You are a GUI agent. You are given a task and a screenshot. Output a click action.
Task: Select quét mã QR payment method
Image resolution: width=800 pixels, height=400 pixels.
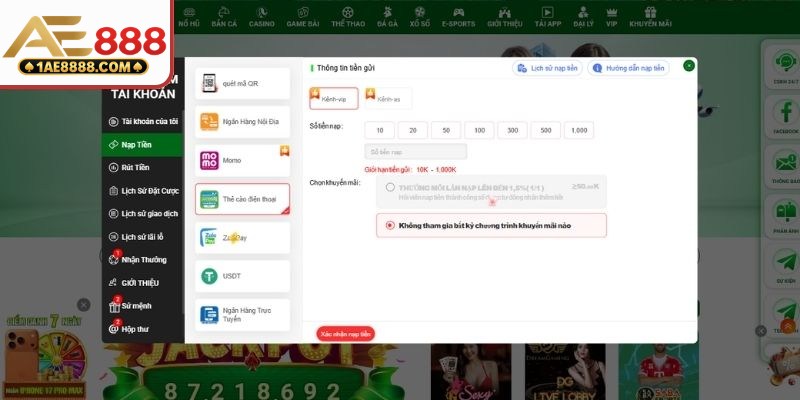242,83
